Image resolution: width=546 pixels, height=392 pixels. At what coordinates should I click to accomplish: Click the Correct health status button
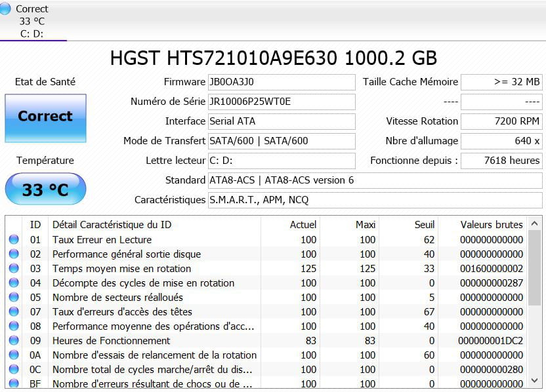point(46,118)
